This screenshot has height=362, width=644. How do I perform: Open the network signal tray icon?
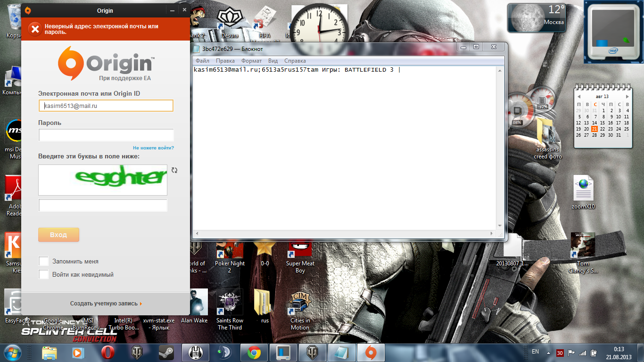coord(583,353)
